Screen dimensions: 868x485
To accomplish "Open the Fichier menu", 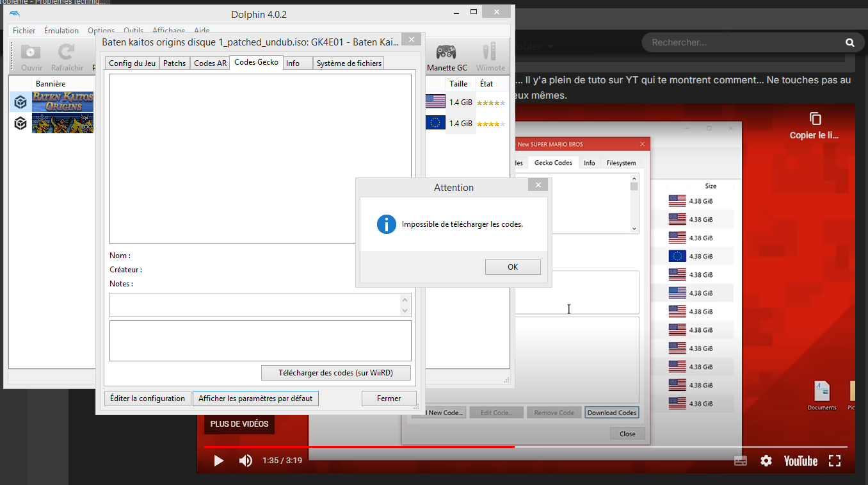I will coord(24,30).
